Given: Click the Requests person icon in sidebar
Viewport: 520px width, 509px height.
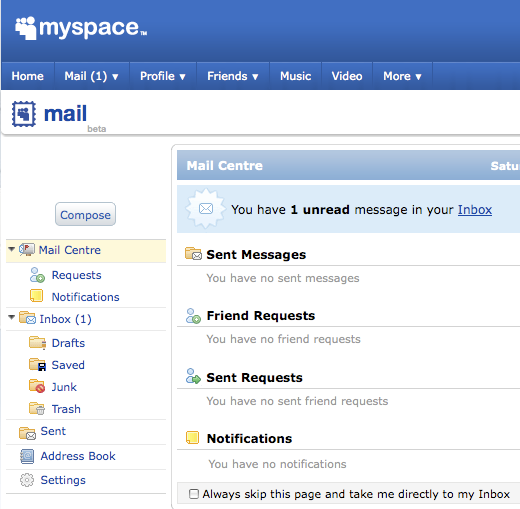Looking at the screenshot, I should (37, 275).
